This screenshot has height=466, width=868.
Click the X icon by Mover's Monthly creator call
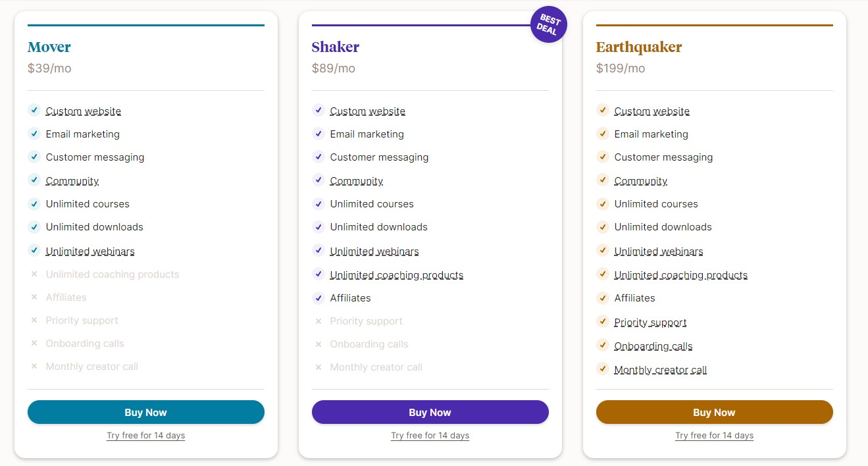(34, 367)
